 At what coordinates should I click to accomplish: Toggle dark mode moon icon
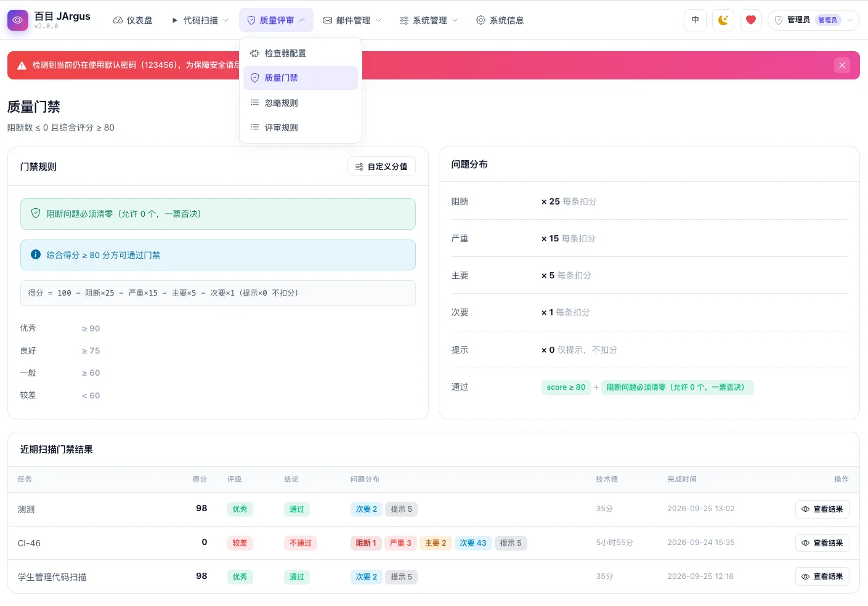pyautogui.click(x=723, y=20)
